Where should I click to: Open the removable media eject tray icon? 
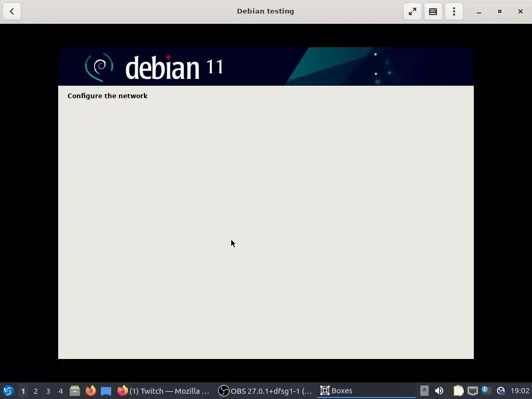tap(424, 391)
